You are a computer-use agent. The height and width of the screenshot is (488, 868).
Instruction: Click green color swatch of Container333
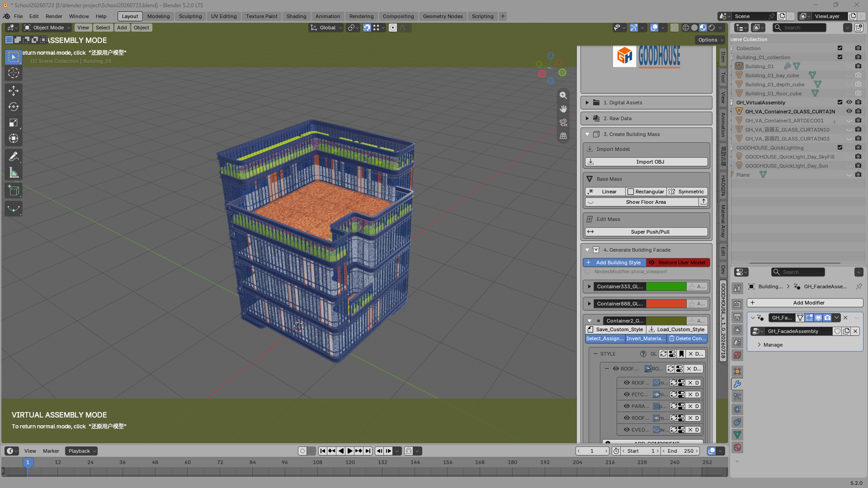coord(666,286)
